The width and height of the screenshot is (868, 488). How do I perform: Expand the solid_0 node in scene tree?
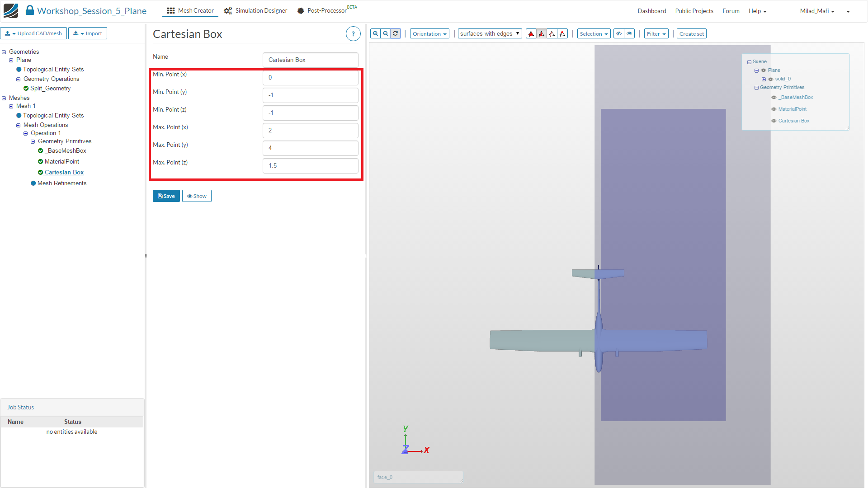tap(764, 79)
